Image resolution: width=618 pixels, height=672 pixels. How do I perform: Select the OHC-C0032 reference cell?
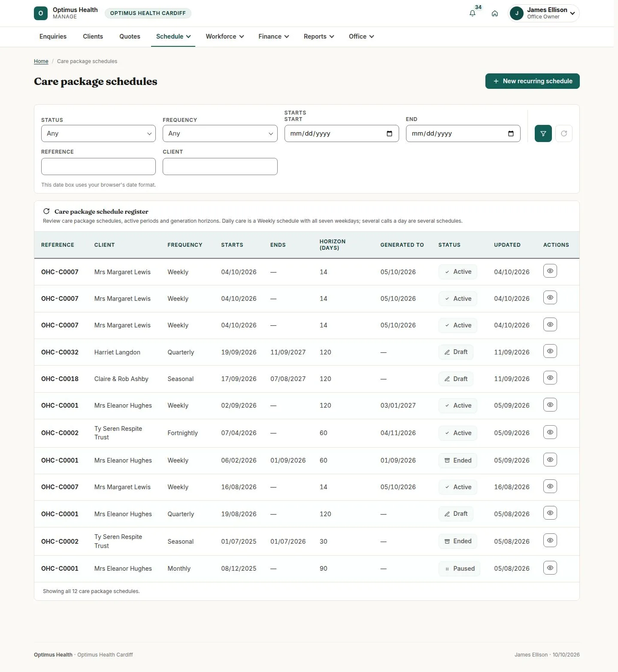tap(60, 352)
